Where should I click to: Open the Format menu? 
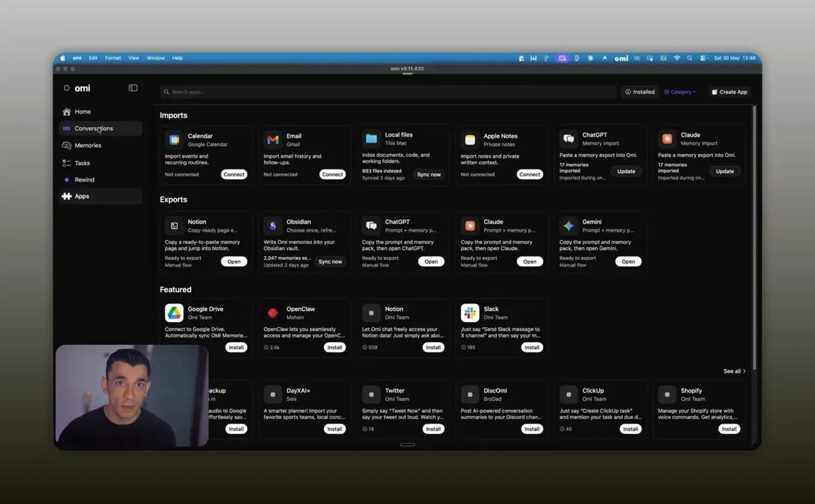click(113, 58)
